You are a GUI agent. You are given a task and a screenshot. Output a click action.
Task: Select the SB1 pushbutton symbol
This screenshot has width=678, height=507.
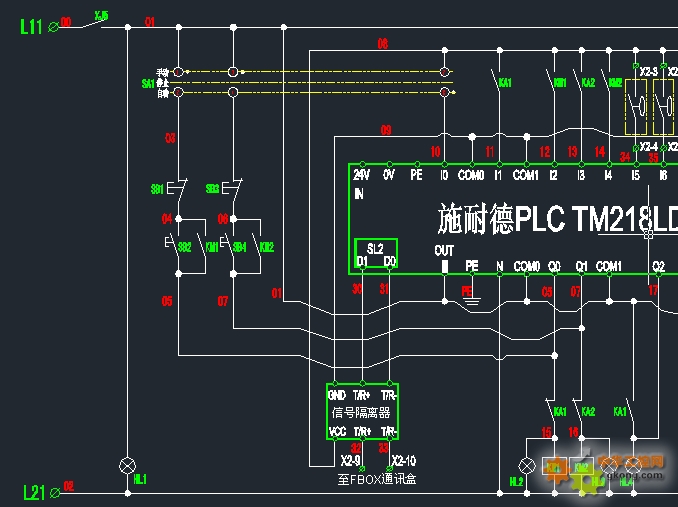[x=176, y=188]
